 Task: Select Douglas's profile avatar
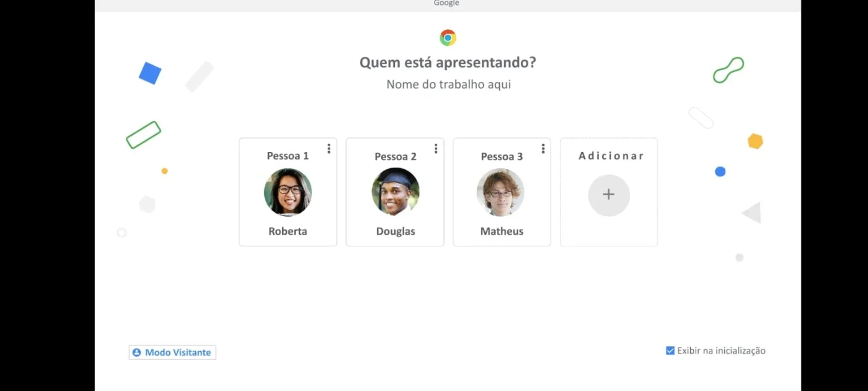tap(396, 192)
